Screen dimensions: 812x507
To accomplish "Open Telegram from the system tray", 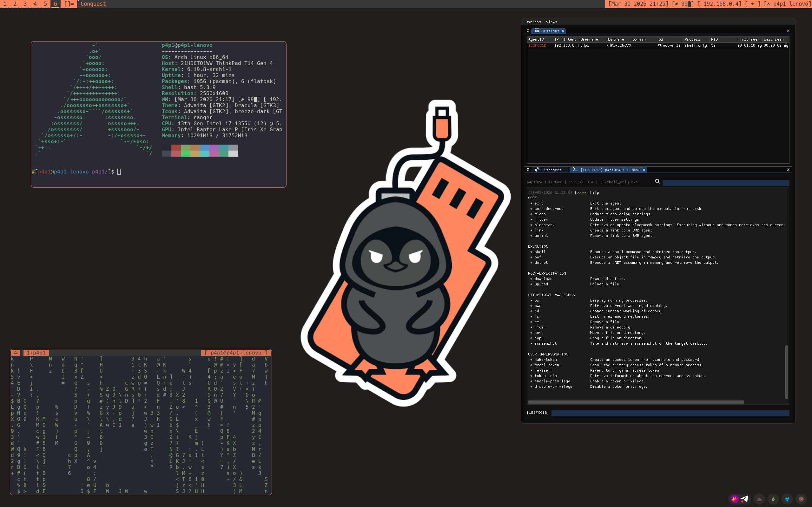I will point(744,499).
